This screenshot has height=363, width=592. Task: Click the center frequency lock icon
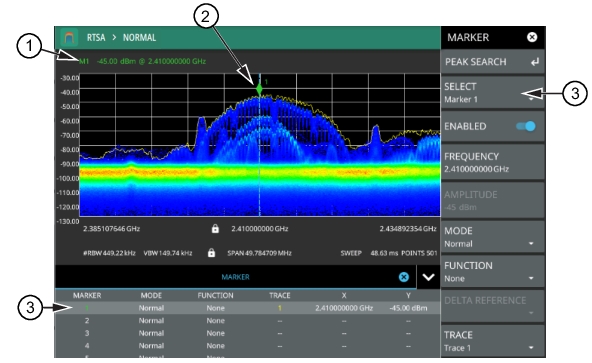point(215,229)
